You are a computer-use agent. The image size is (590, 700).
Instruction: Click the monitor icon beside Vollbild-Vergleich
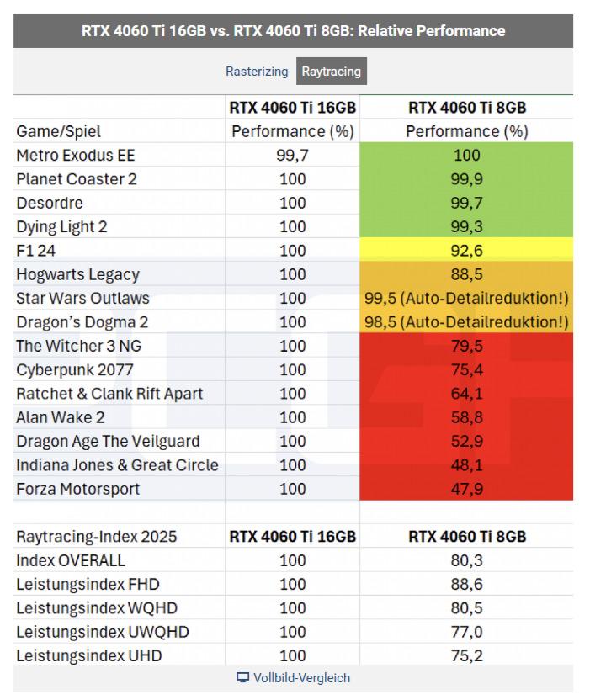tap(242, 678)
